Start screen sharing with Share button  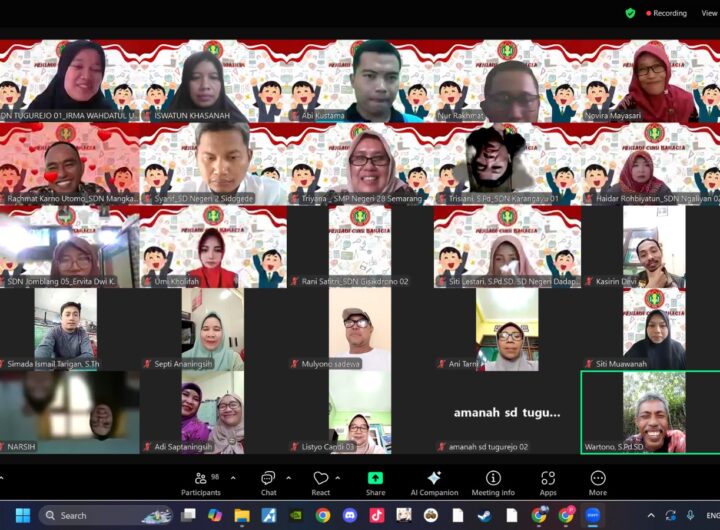click(x=375, y=482)
